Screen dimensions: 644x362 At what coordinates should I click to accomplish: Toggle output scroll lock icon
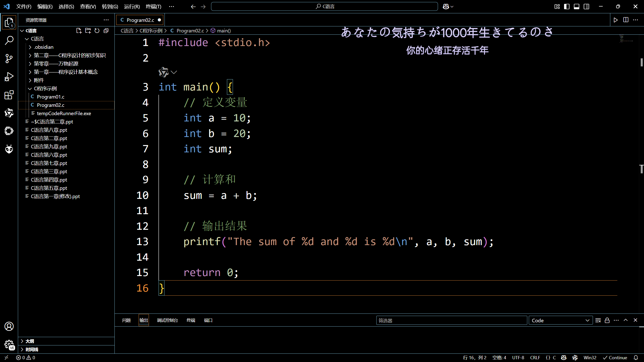click(x=607, y=320)
